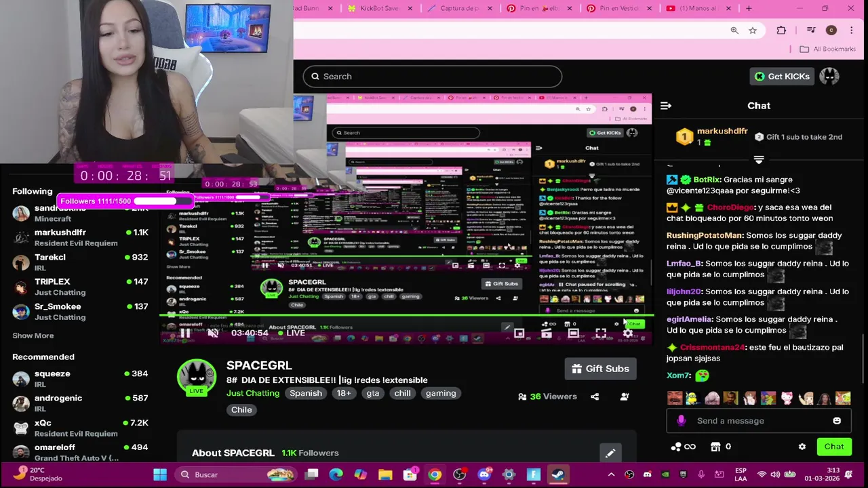Screen dimensions: 868x488
Task: Click the Gift Subs button
Action: [x=600, y=369]
